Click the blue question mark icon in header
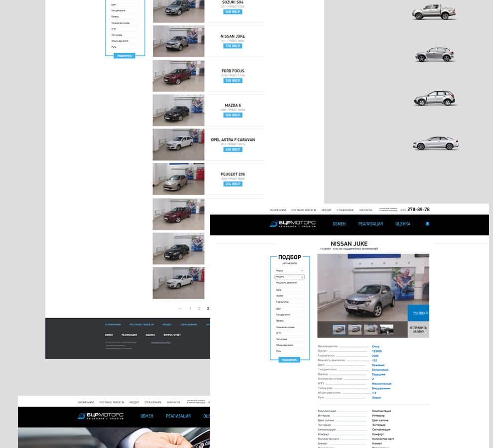This screenshot has height=448, width=493. pos(427,224)
